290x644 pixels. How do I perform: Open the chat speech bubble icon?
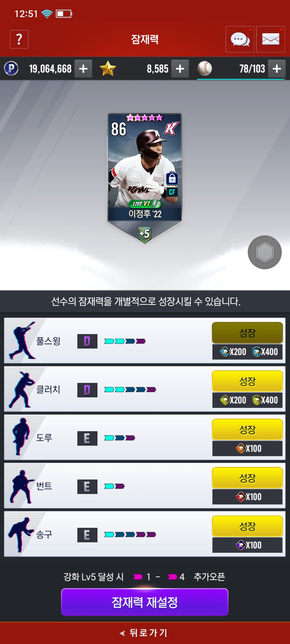point(240,39)
